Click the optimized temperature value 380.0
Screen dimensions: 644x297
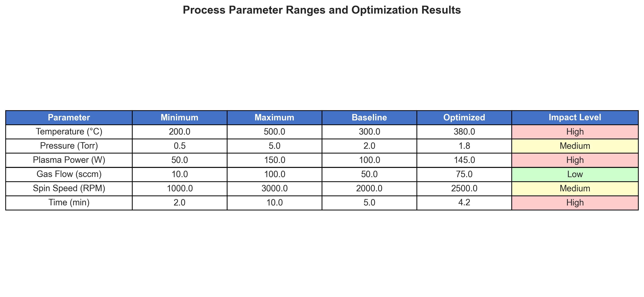coord(464,132)
